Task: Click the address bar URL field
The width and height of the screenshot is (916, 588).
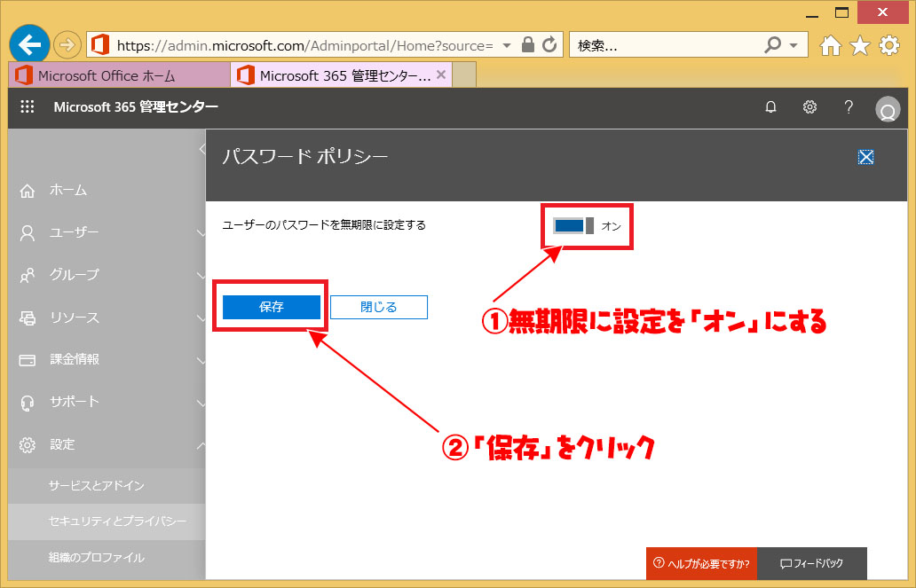Action: 305,45
